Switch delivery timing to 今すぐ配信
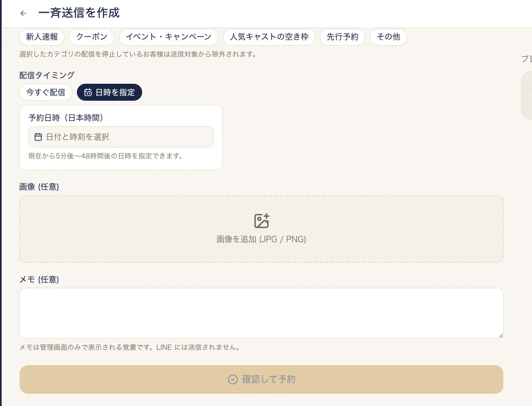 click(46, 92)
